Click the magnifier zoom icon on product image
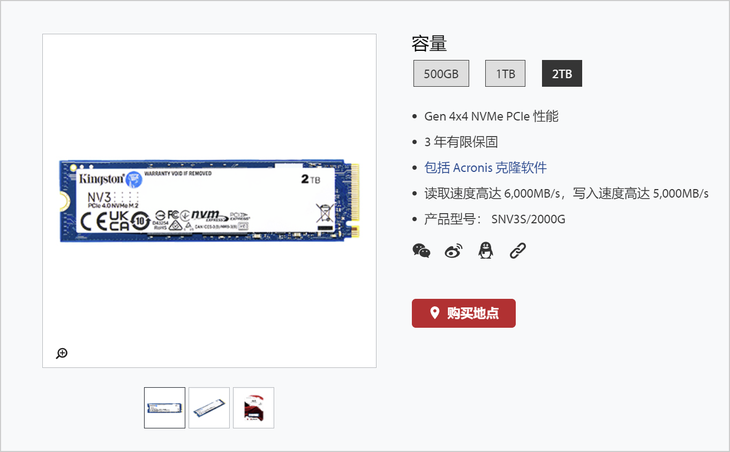 (62, 353)
